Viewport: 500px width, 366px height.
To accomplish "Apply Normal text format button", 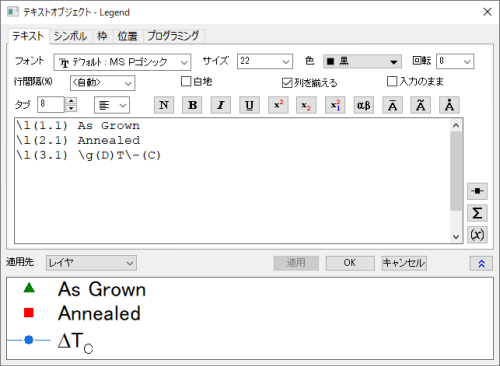I will tap(164, 105).
